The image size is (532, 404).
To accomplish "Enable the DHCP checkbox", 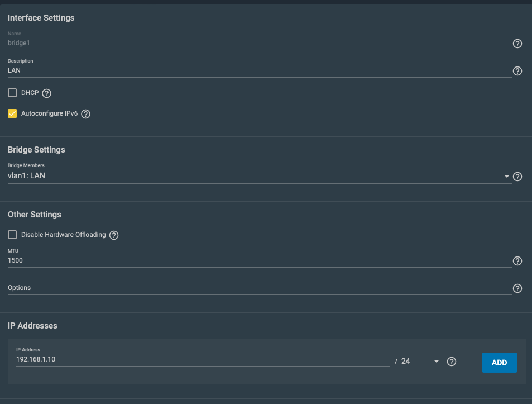I will click(12, 93).
